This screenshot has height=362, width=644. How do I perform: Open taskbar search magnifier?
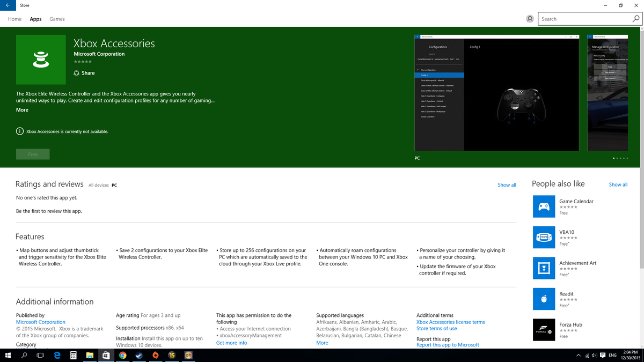click(24, 355)
